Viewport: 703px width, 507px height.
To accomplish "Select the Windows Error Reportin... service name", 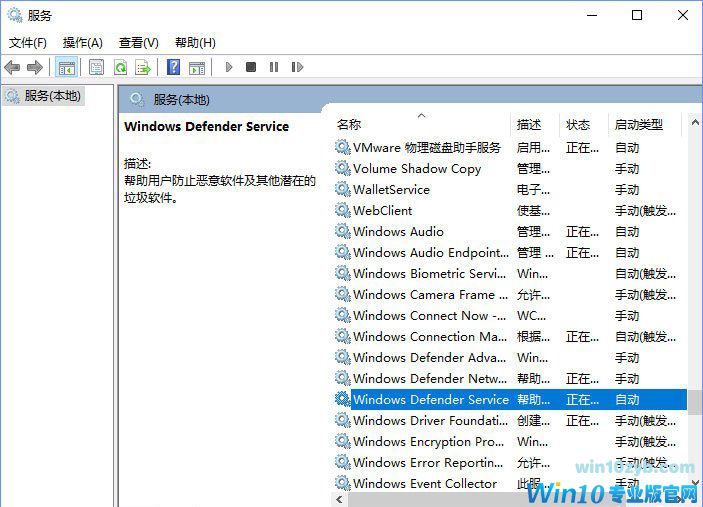I will (428, 463).
